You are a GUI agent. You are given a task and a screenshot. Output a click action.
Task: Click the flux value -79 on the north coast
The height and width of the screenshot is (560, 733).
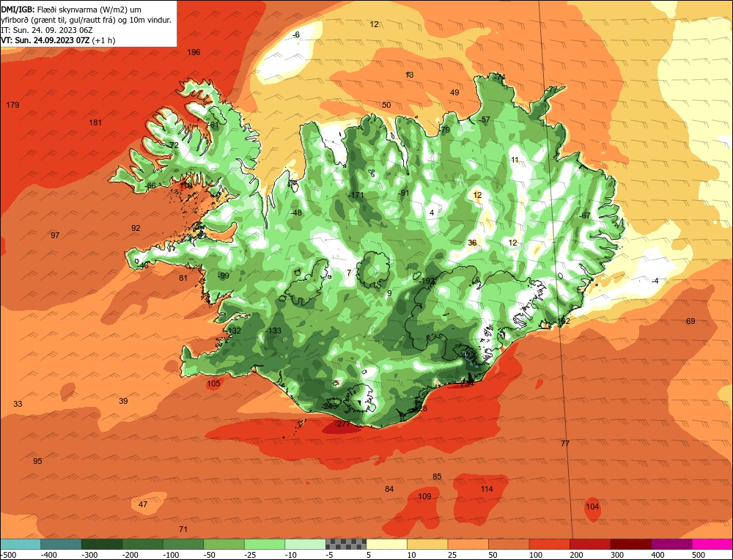point(444,130)
